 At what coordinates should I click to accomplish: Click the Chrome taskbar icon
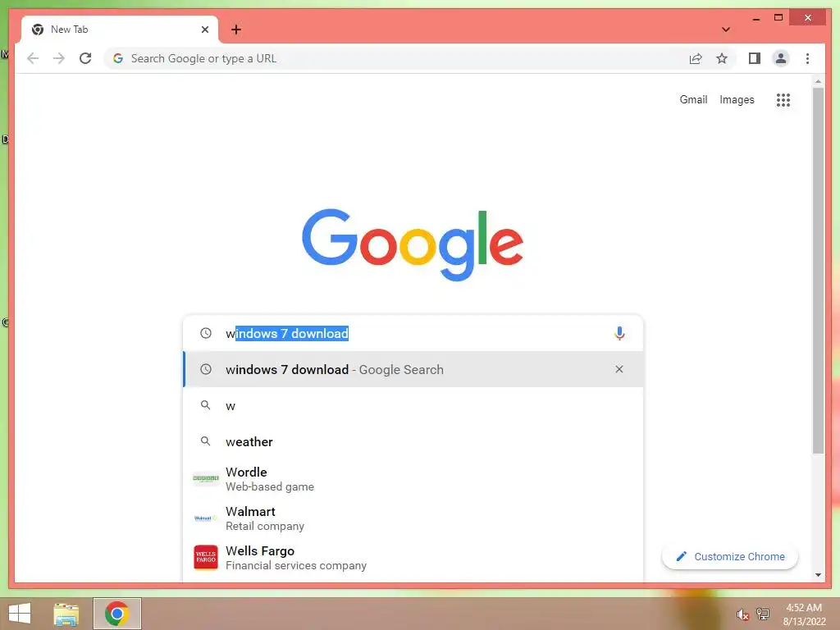coord(116,614)
